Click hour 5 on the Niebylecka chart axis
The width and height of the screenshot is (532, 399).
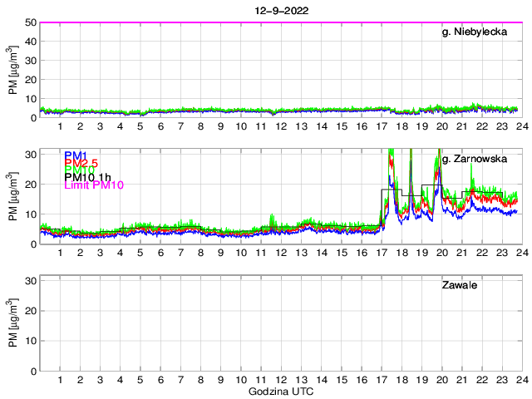(x=140, y=126)
